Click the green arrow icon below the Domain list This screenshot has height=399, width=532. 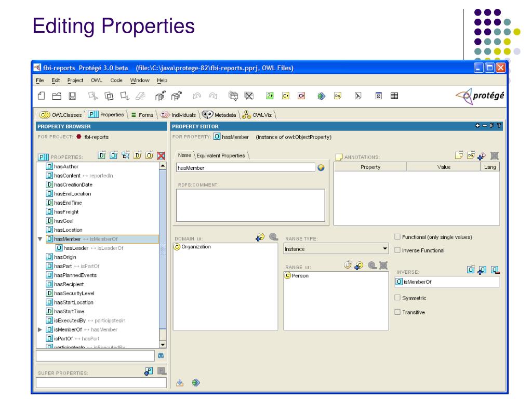click(x=196, y=383)
